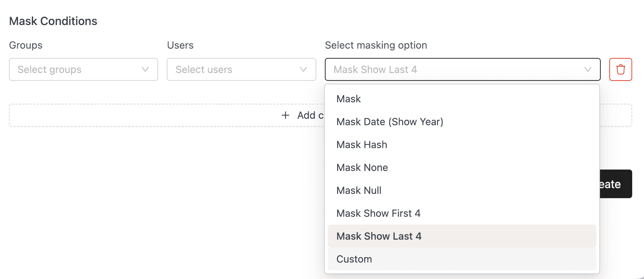Image resolution: width=644 pixels, height=279 pixels.
Task: Click the Mask Conditions heading
Action: pyautogui.click(x=53, y=21)
